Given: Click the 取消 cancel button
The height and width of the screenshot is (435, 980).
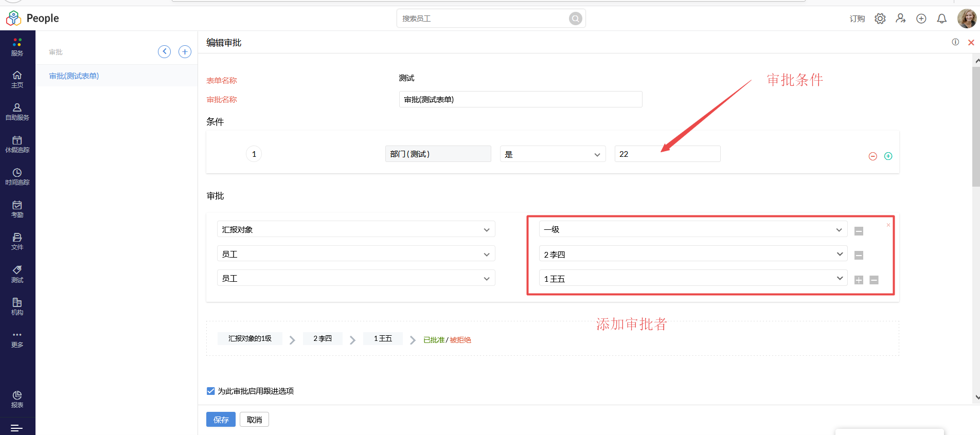Looking at the screenshot, I should coord(254,420).
